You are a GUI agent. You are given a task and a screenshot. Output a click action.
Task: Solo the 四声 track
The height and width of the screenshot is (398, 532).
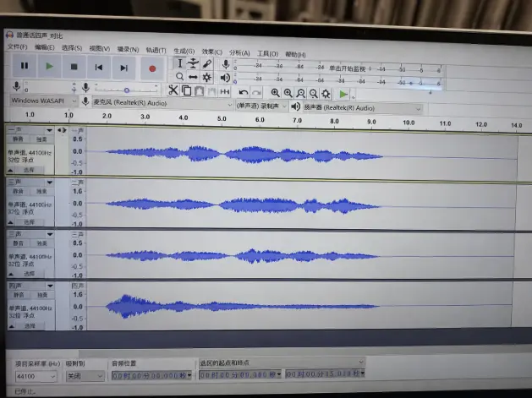pos(42,295)
